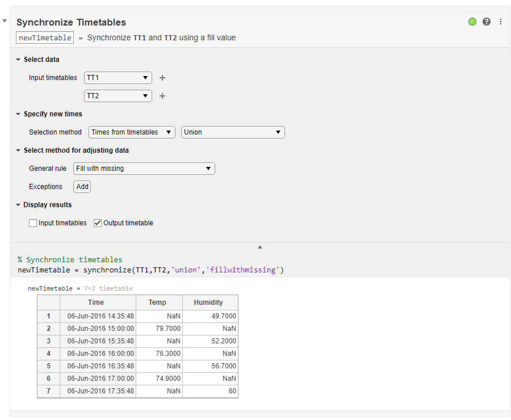
Task: Collapse the Specify new times section
Action: click(x=18, y=114)
